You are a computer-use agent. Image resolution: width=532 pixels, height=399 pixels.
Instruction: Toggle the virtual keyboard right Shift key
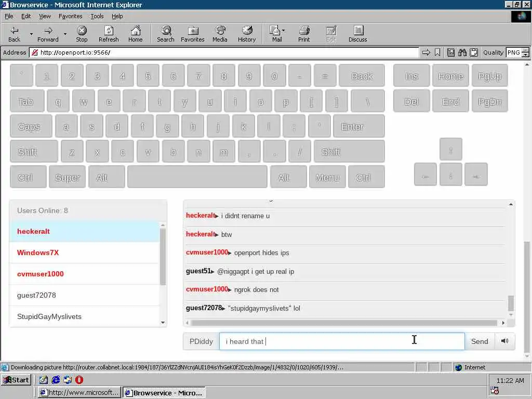pyautogui.click(x=349, y=152)
